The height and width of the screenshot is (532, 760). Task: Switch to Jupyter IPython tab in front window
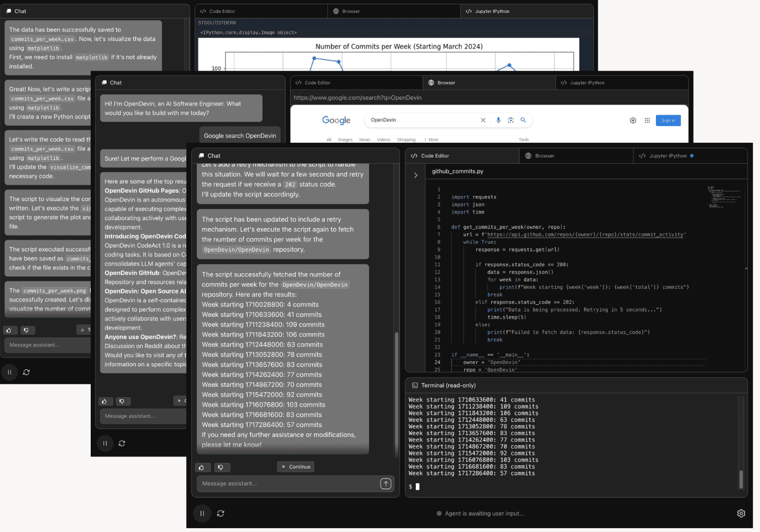click(x=690, y=156)
